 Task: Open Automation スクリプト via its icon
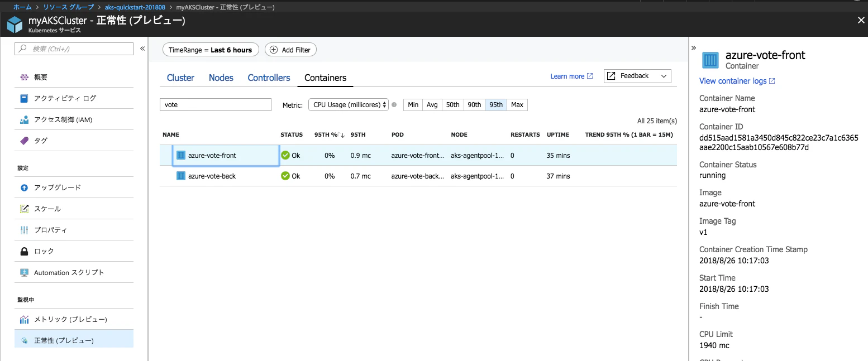pos(24,272)
